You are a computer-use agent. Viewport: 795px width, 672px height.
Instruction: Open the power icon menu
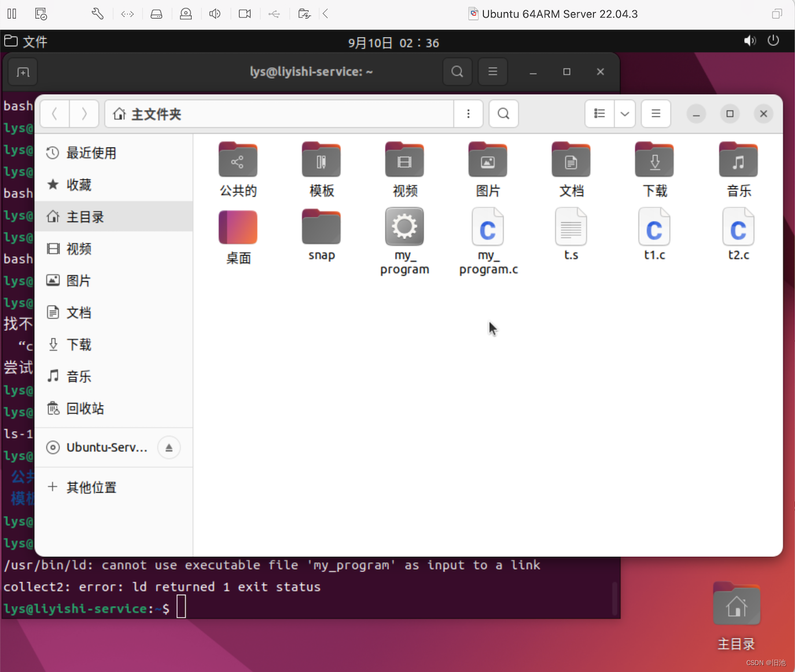(774, 40)
